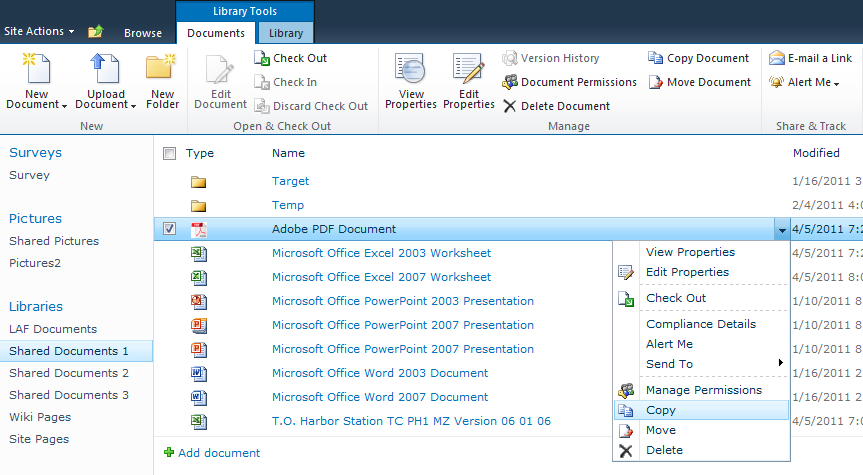Click the Word 2007 Document file icon
The image size is (863, 475).
click(x=199, y=397)
